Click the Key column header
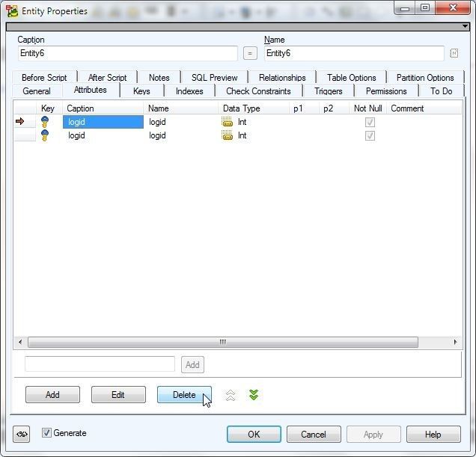The height and width of the screenshot is (457, 476). coord(49,108)
